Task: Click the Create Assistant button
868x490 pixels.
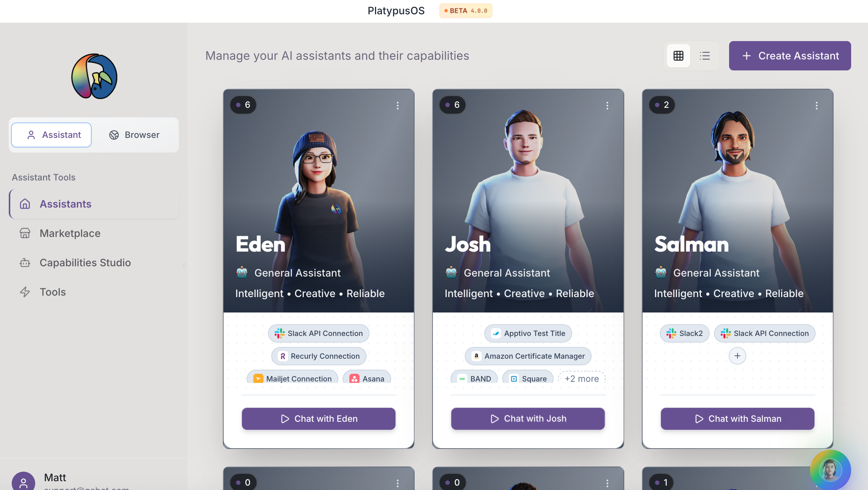Action: (790, 56)
